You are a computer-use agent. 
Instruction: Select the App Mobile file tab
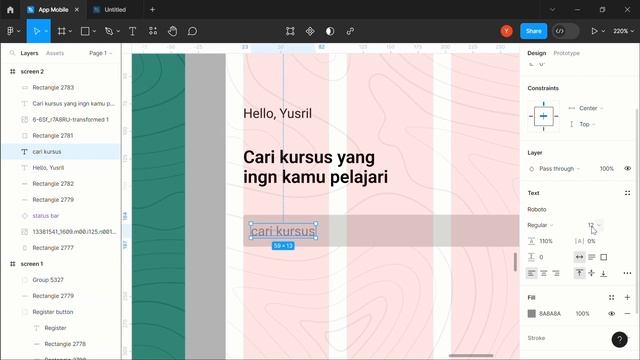point(53,10)
